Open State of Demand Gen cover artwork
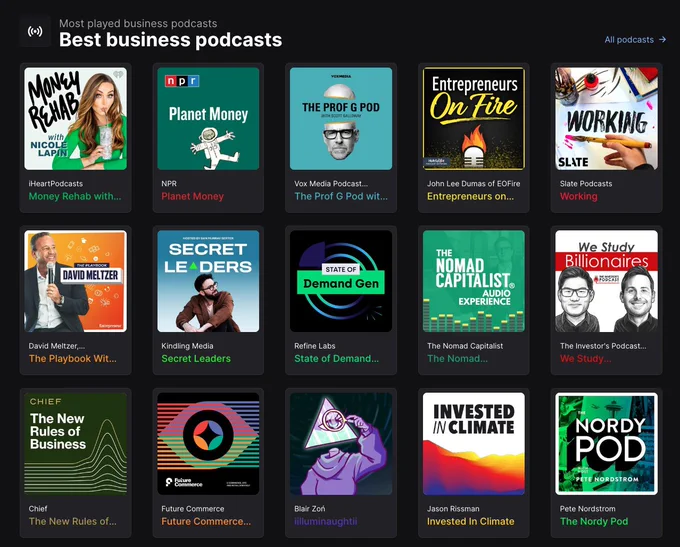 341,281
